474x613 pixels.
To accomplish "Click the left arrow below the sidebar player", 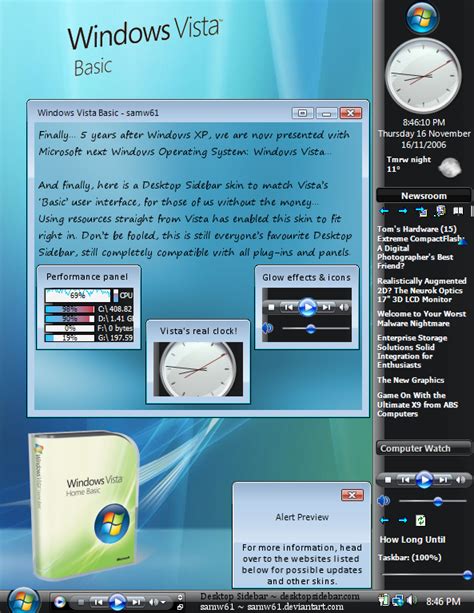I will [x=384, y=520].
